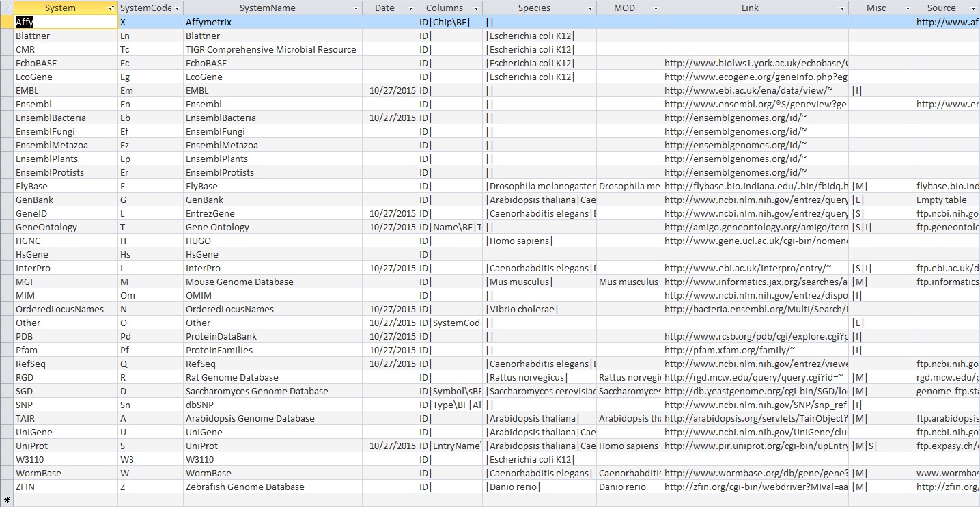Select the Gene Ontology system name cell
This screenshot has width=980, height=507.
(273, 227)
